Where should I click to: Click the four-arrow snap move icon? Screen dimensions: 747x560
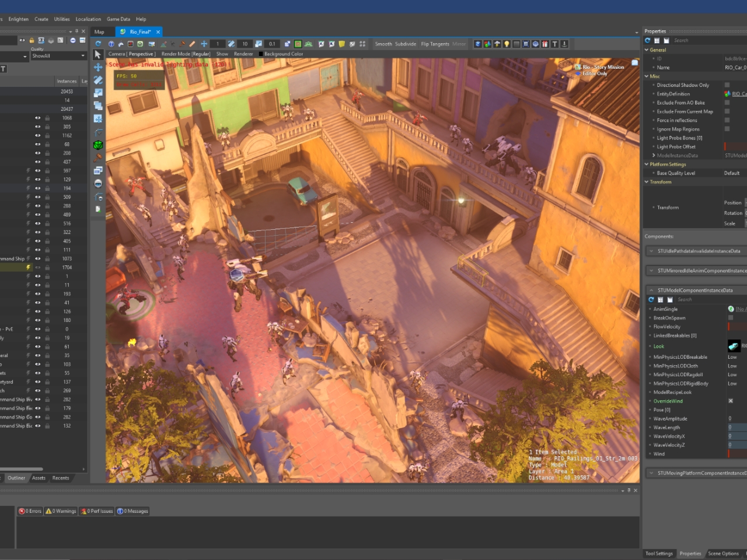pyautogui.click(x=204, y=44)
